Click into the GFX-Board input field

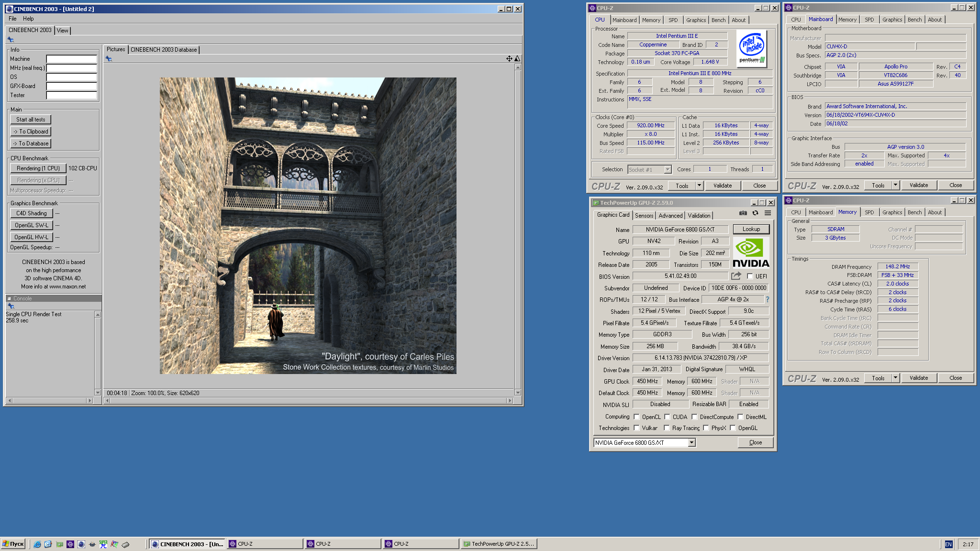pos(72,86)
